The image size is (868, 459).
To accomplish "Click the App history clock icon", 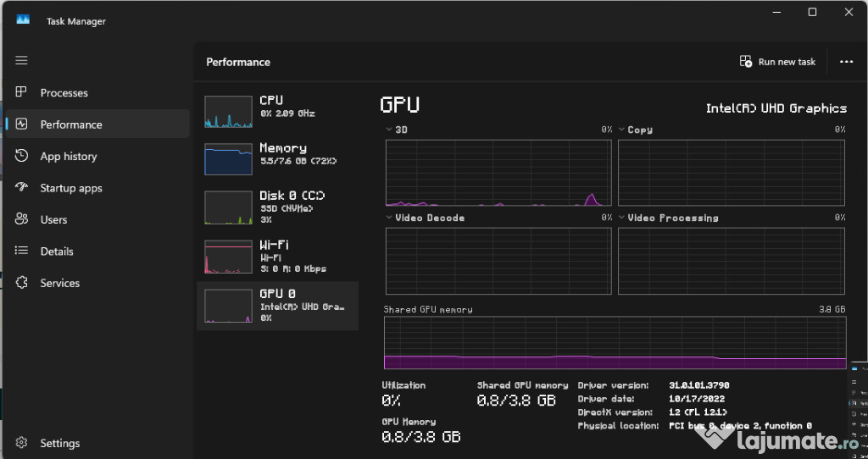I will point(22,156).
